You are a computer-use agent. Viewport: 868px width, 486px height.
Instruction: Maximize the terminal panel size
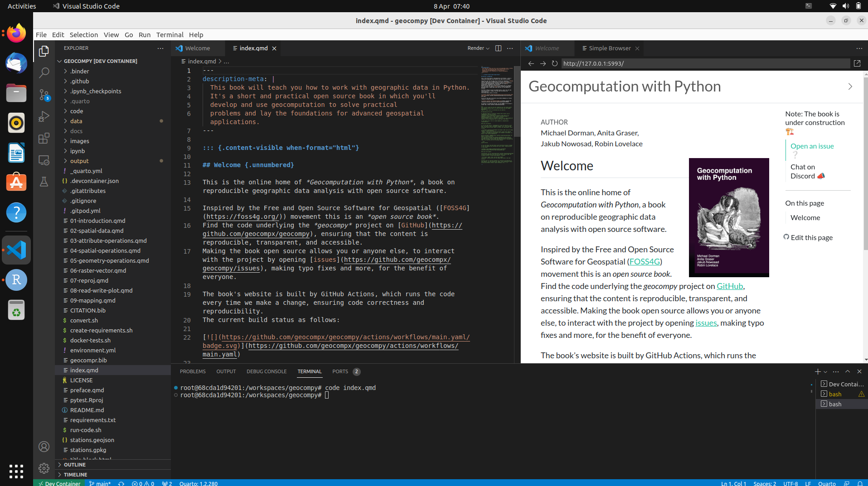pyautogui.click(x=848, y=371)
